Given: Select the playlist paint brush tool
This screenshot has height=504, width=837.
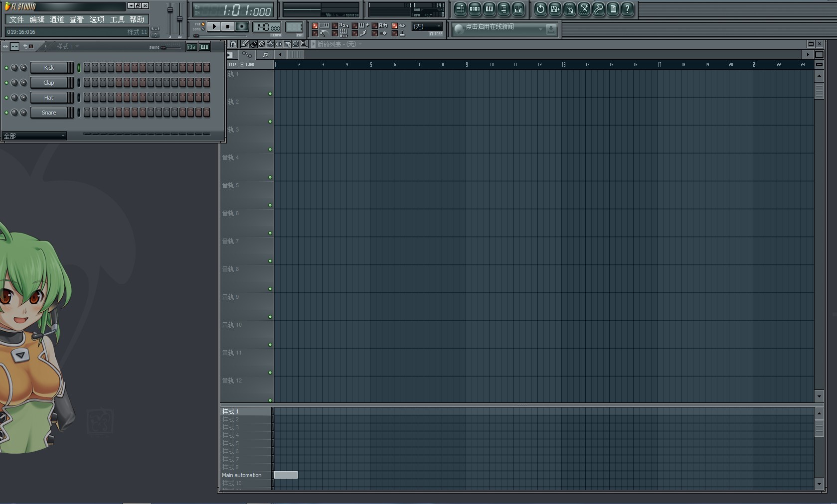Looking at the screenshot, I should [253, 44].
